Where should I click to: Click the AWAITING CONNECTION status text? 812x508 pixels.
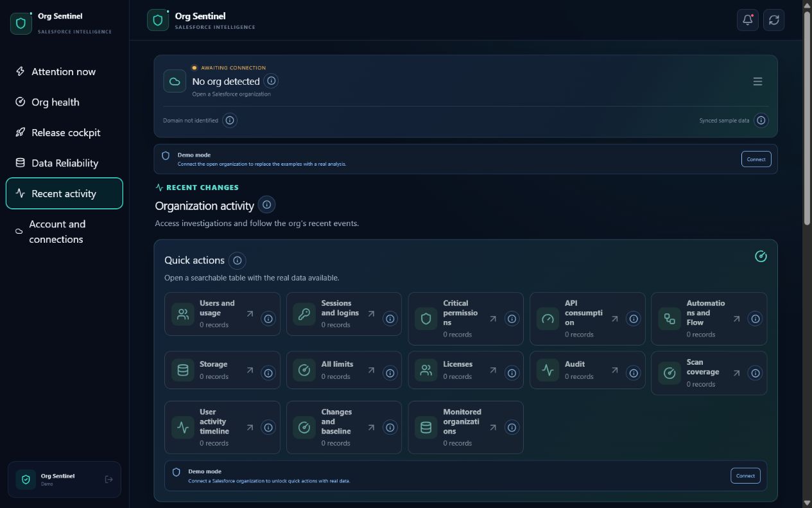(x=233, y=67)
